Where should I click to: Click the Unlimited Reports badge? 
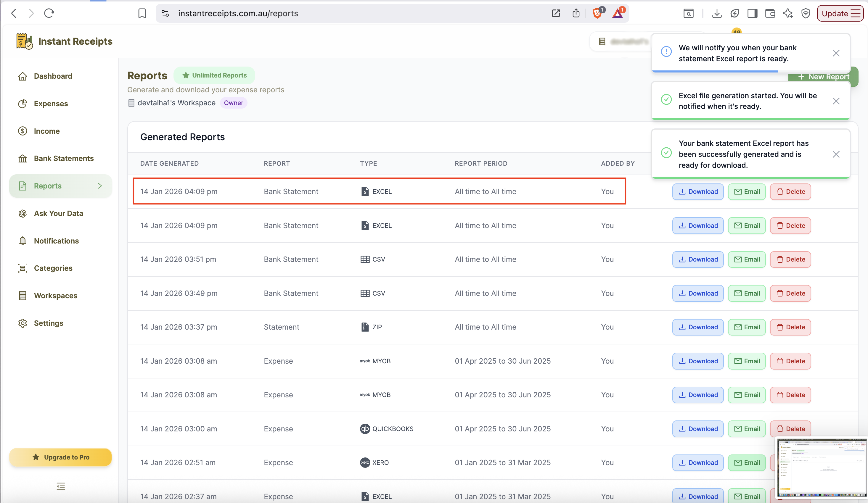pyautogui.click(x=214, y=75)
